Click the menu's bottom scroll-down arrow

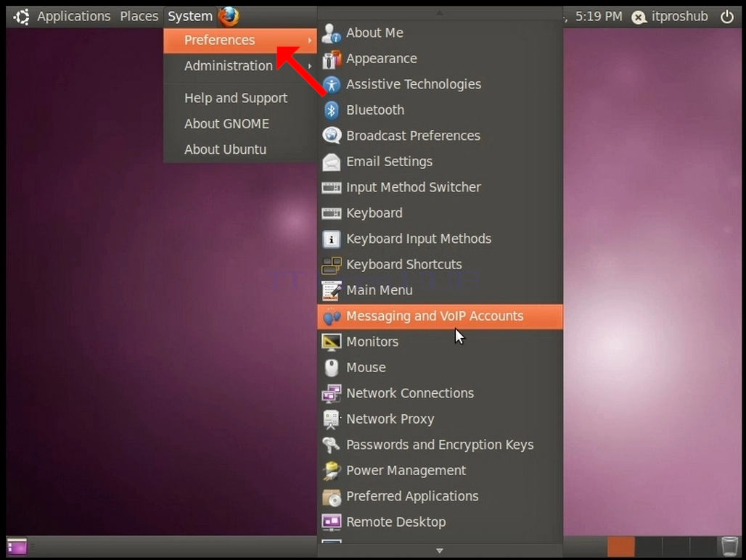tap(440, 551)
